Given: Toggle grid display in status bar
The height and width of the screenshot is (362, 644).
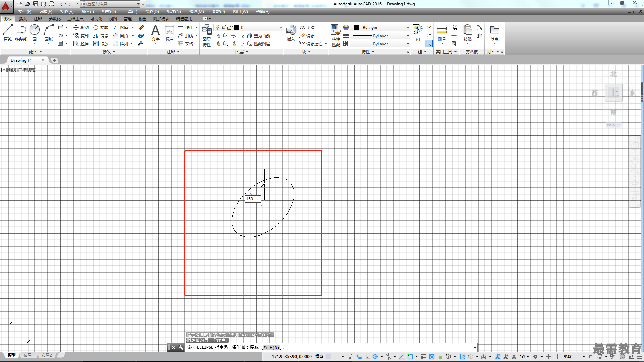Looking at the screenshot, I should (x=328, y=356).
